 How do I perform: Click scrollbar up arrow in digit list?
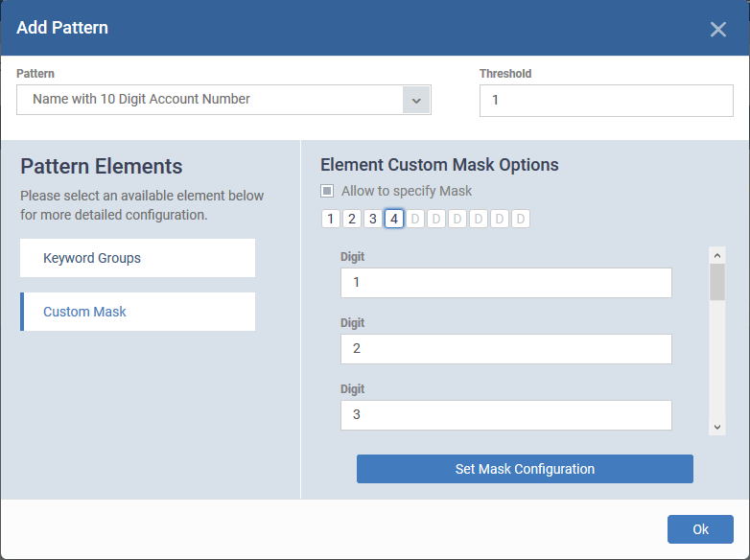coord(717,255)
